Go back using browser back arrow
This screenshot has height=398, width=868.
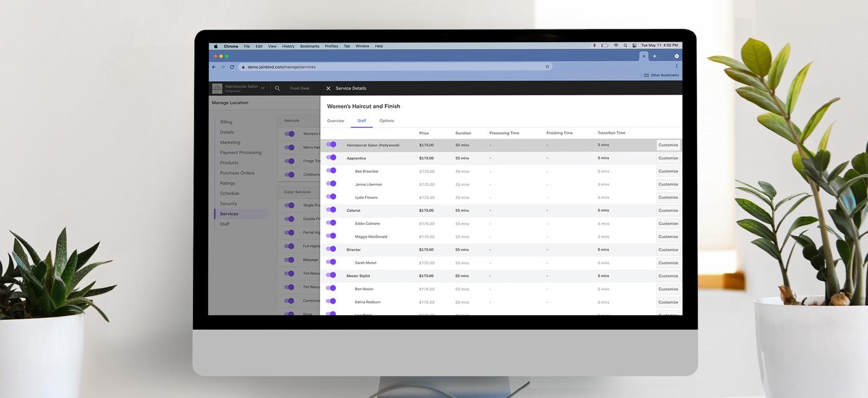pos(214,67)
